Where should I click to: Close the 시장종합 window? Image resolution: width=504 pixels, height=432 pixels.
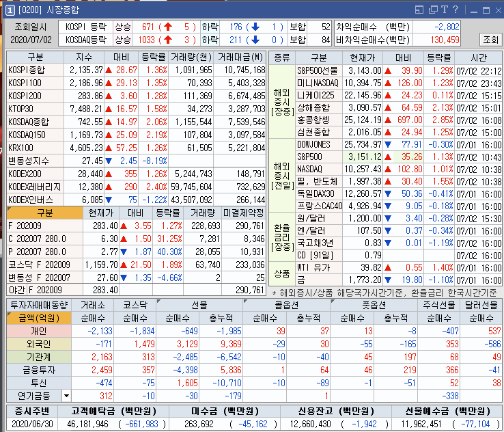[x=499, y=11]
